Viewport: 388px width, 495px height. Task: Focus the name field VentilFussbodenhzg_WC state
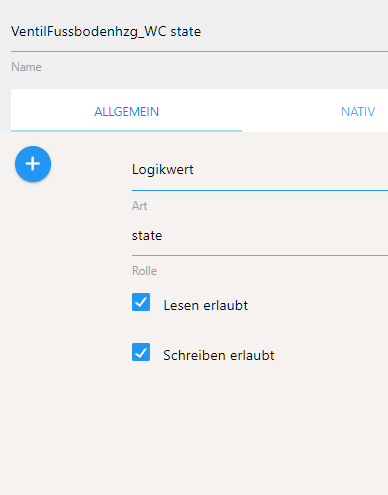click(199, 32)
